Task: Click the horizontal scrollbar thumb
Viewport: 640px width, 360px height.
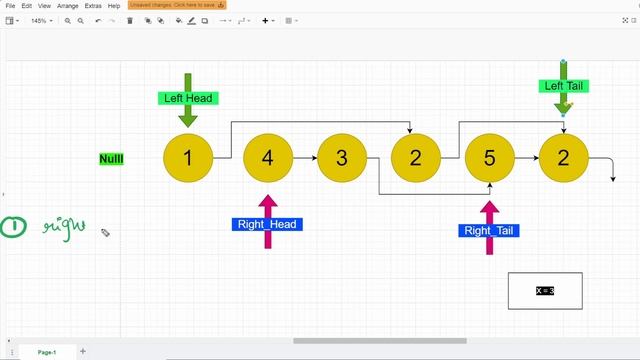Action: (x=380, y=341)
